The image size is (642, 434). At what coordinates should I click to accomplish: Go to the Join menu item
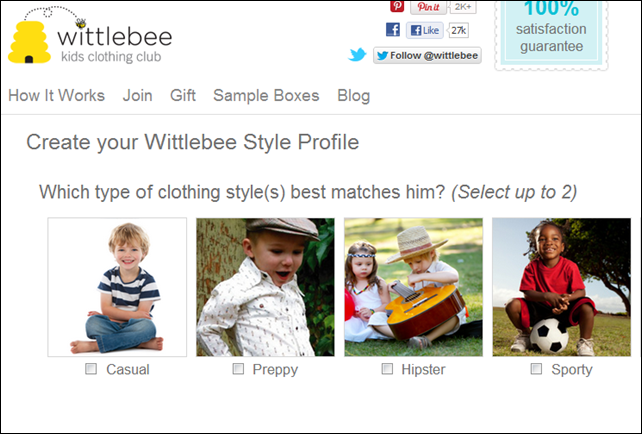pyautogui.click(x=137, y=96)
